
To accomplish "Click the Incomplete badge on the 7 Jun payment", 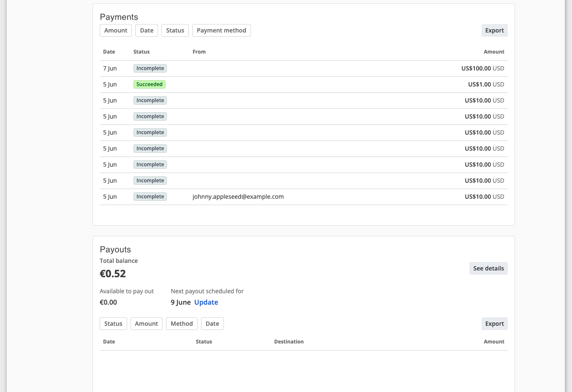I will (x=150, y=68).
